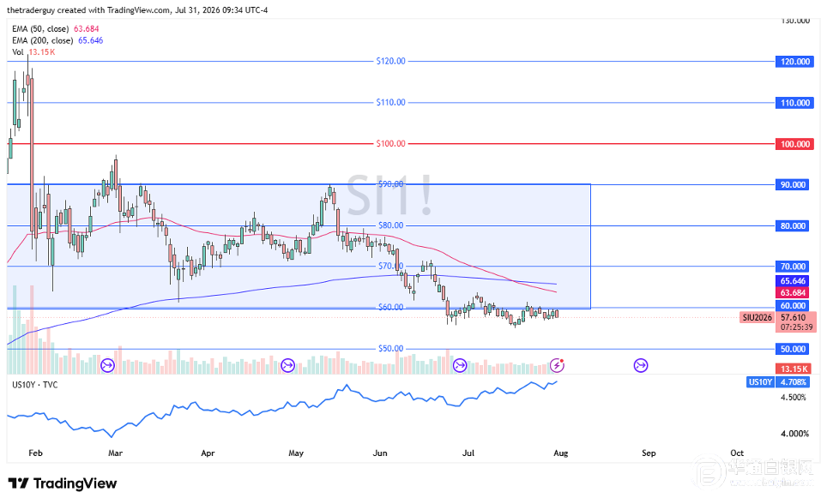
Task: Select the $80.00 horizontal line label
Action: click(391, 225)
